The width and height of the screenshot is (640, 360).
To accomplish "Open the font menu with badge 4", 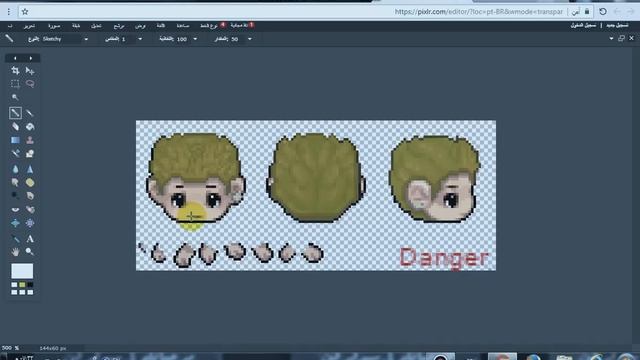I will 212,26.
